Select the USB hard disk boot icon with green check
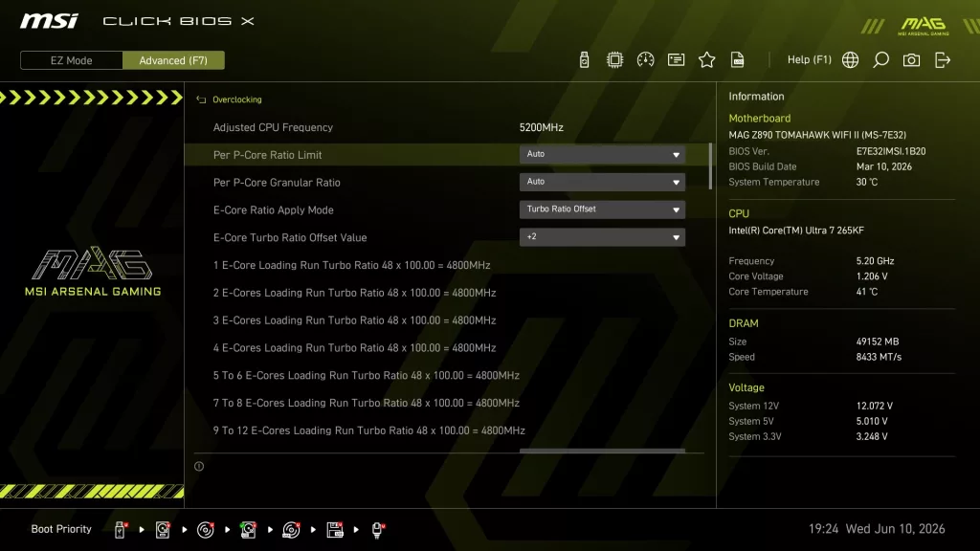This screenshot has height=551, width=980. pyautogui.click(x=249, y=530)
